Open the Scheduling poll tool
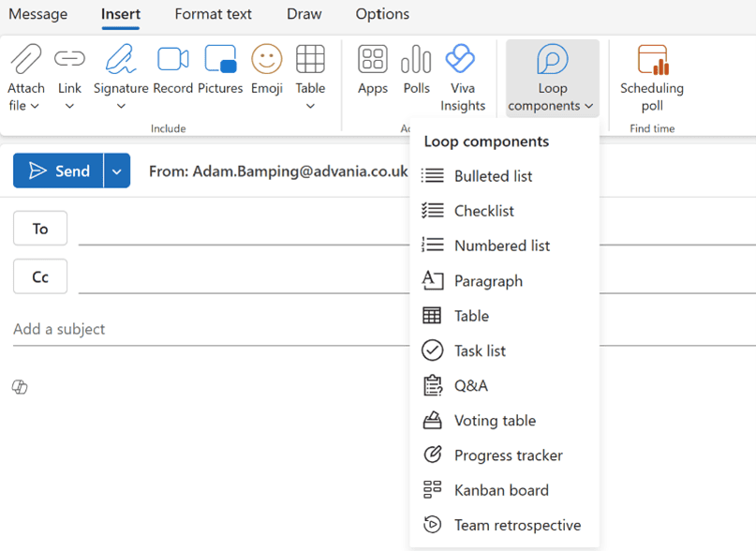The height and width of the screenshot is (551, 756). pyautogui.click(x=652, y=78)
